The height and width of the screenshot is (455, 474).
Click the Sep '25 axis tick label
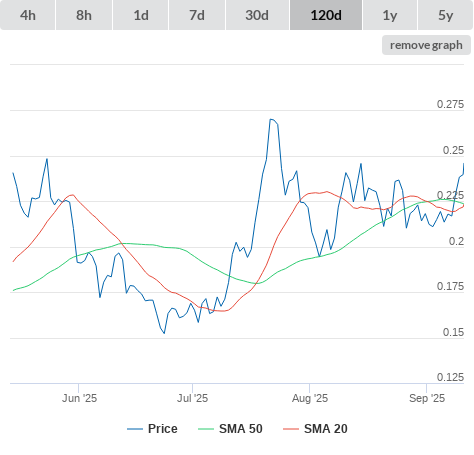point(427,398)
